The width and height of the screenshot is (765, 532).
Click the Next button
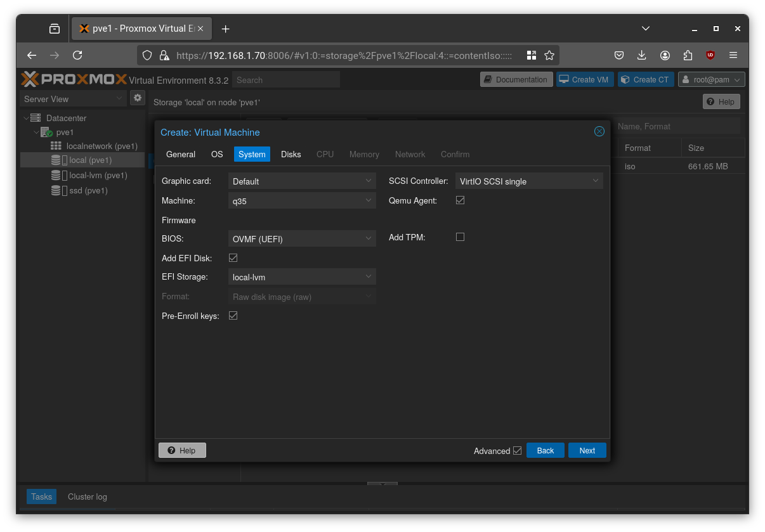(x=587, y=450)
